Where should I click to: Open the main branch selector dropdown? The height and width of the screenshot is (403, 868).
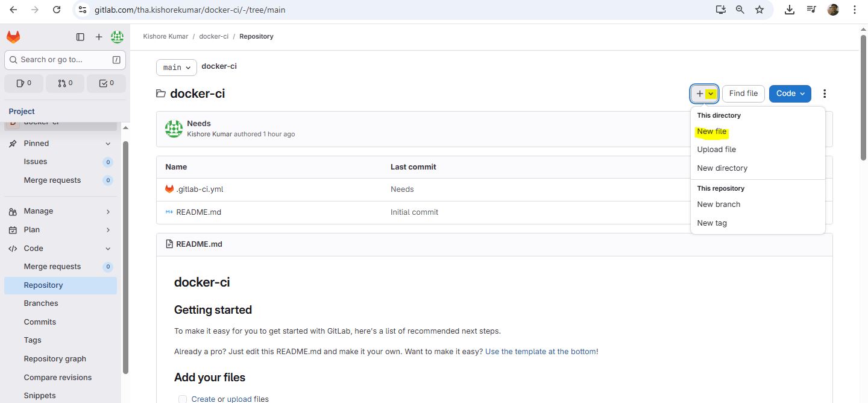(177, 67)
